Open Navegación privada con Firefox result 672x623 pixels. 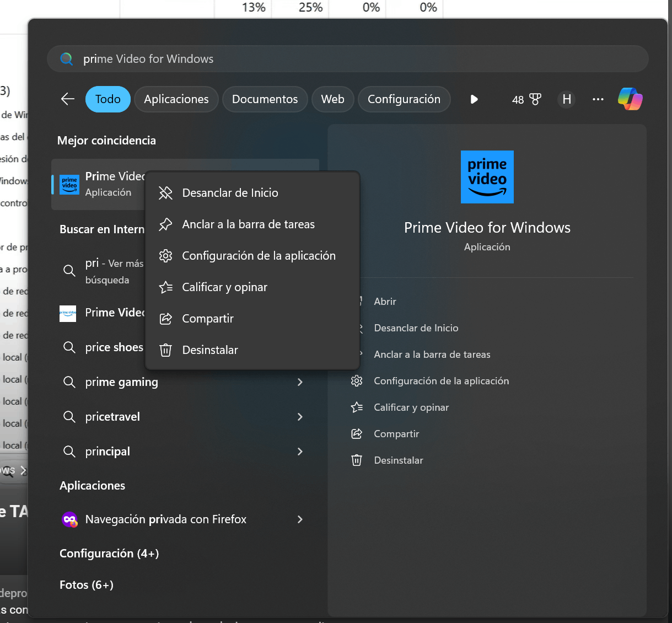pyautogui.click(x=185, y=519)
